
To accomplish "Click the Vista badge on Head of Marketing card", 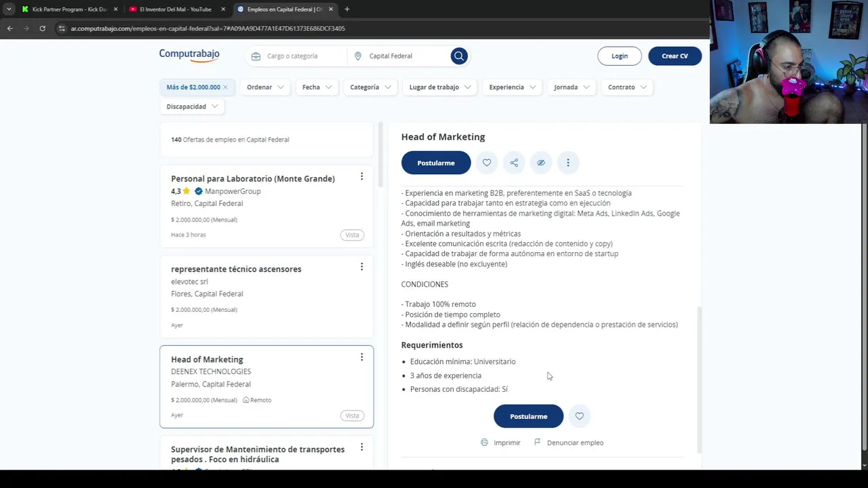I will (352, 415).
